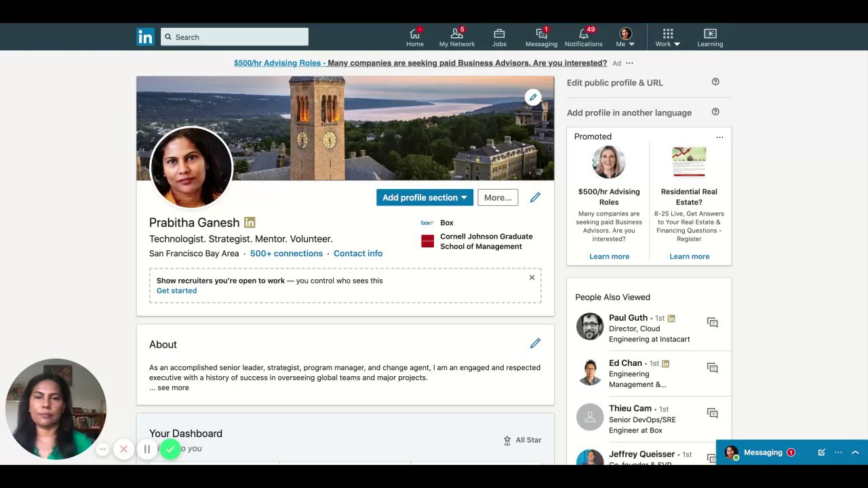Image resolution: width=868 pixels, height=488 pixels.
Task: Click the LinkedIn logo icon
Action: [x=145, y=37]
